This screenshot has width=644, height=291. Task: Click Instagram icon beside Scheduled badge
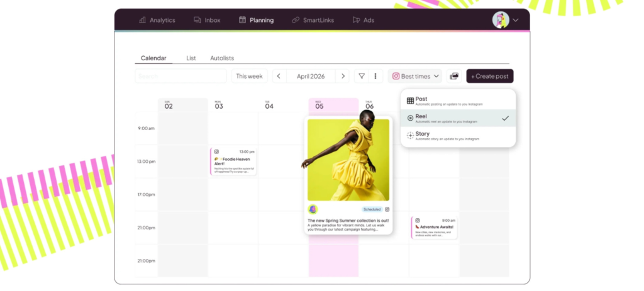387,209
